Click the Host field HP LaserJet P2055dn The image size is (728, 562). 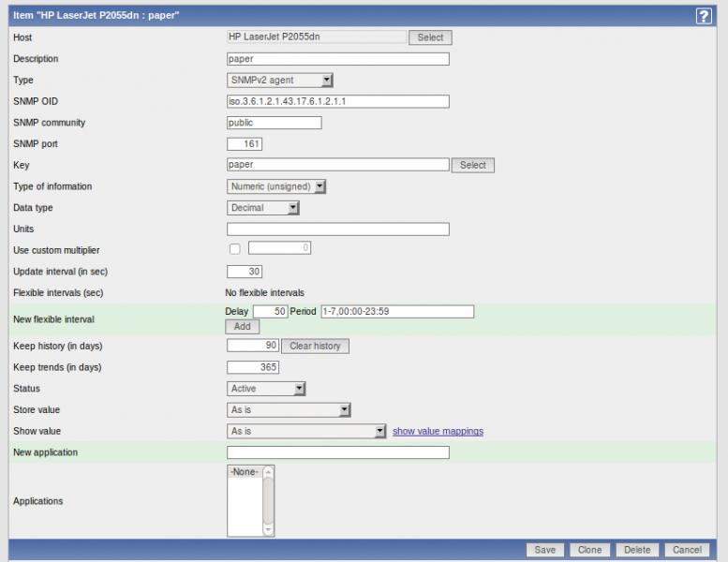click(317, 37)
